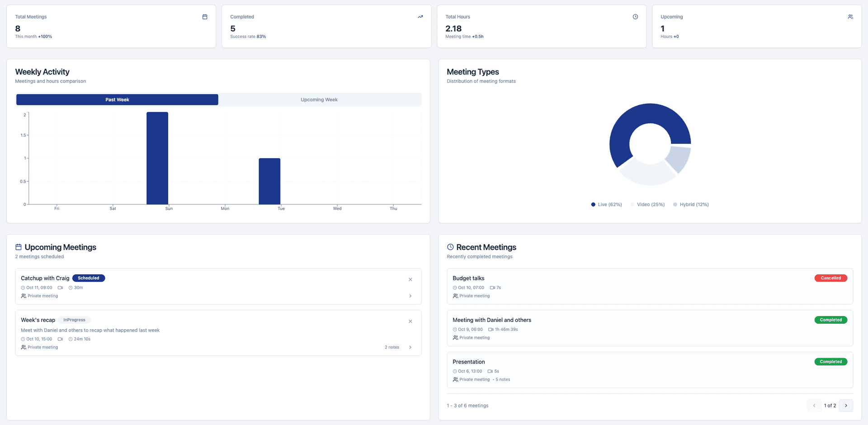Expand details for Catchup with Craig meeting
Image resolution: width=868 pixels, height=425 pixels.
[410, 296]
